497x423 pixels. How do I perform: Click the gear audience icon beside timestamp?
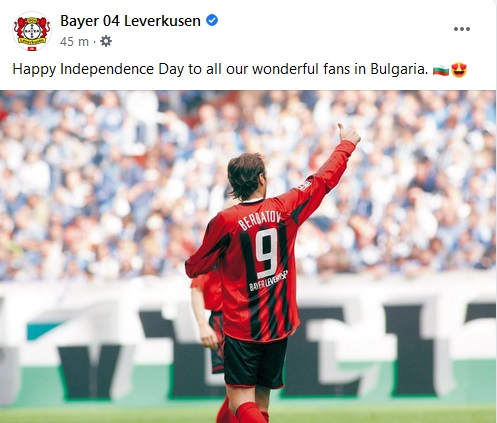(106, 42)
